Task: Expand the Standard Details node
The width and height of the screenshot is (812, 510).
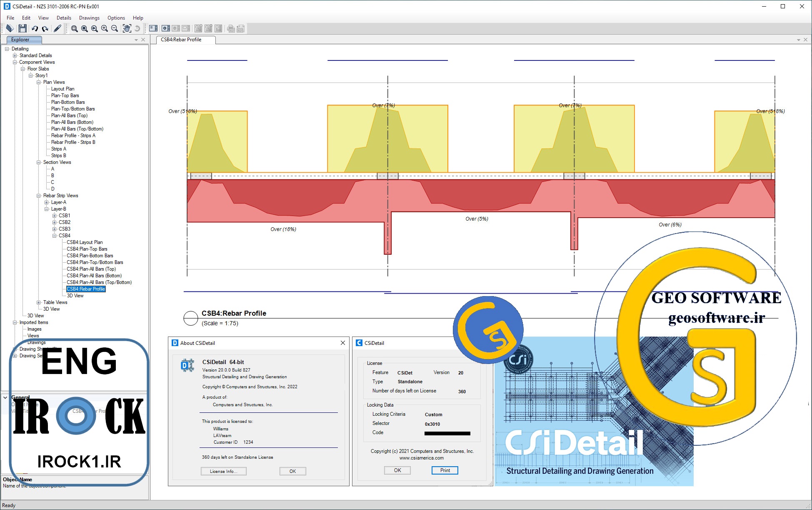Action: tap(15, 55)
